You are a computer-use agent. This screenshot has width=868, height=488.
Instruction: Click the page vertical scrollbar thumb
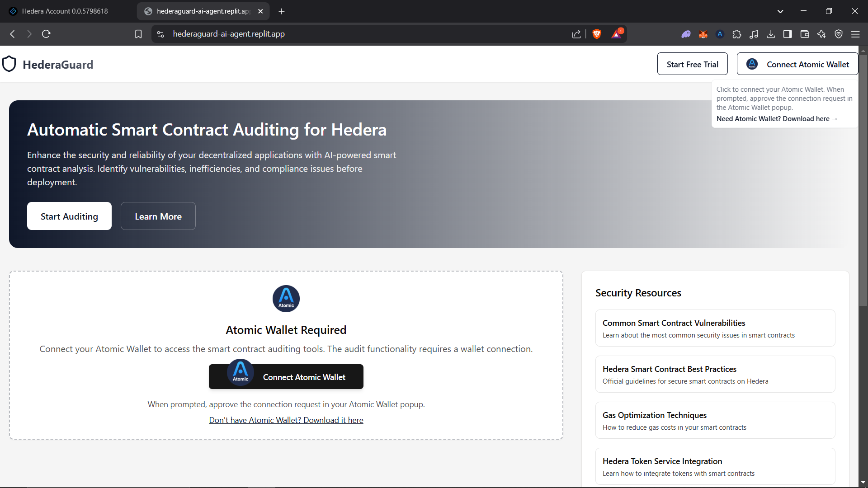[863, 181]
